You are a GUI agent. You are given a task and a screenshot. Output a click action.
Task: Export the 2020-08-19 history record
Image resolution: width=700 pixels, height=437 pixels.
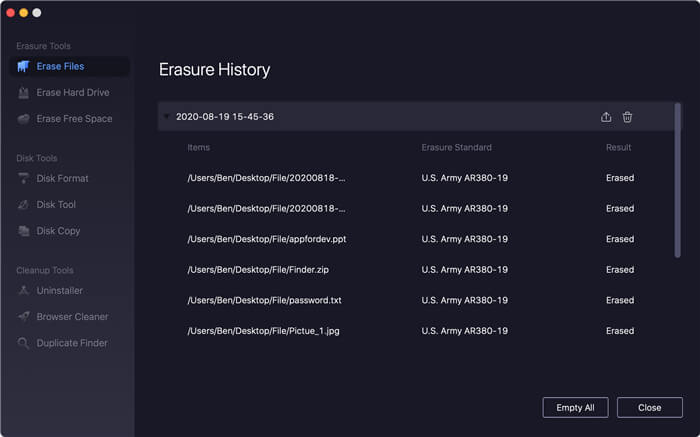(x=606, y=117)
